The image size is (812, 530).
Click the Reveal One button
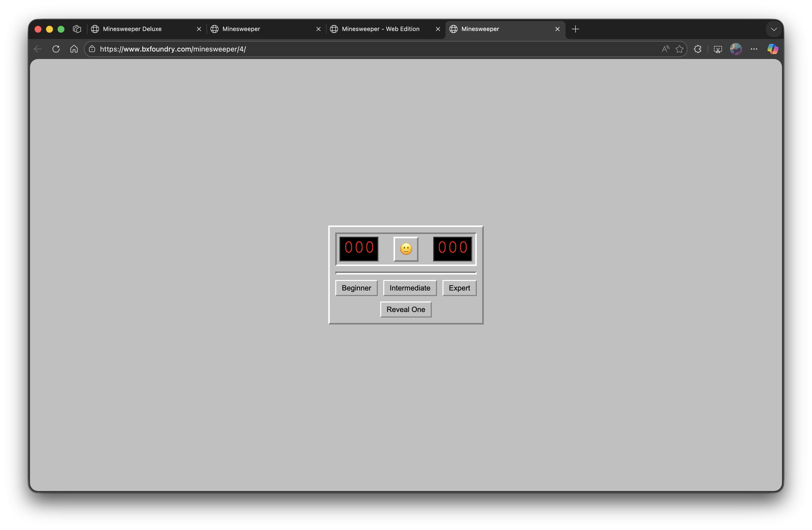tap(406, 309)
